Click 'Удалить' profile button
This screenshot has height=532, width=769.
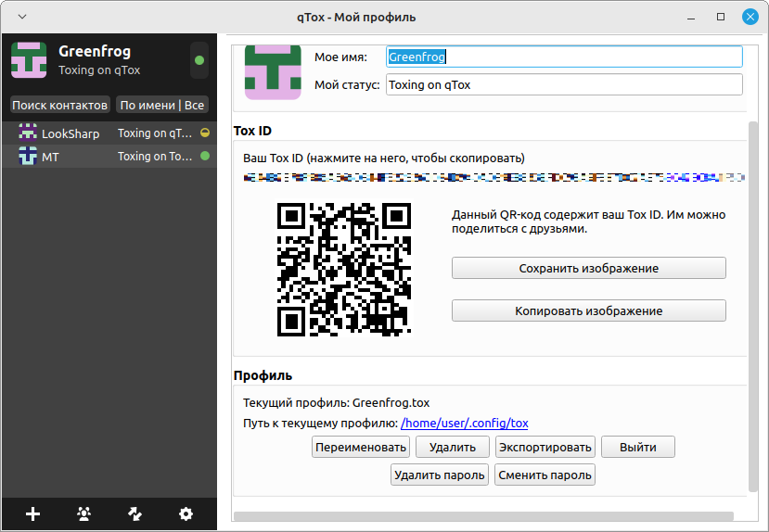click(x=453, y=447)
